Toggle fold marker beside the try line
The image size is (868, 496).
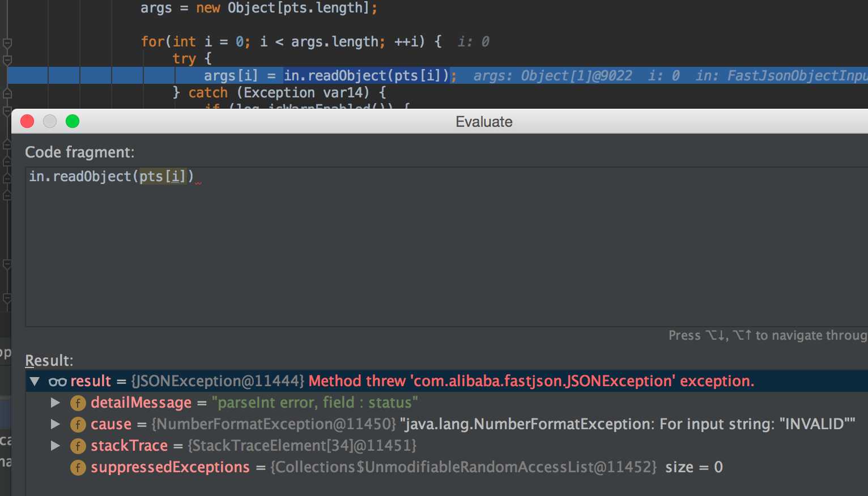pos(7,60)
